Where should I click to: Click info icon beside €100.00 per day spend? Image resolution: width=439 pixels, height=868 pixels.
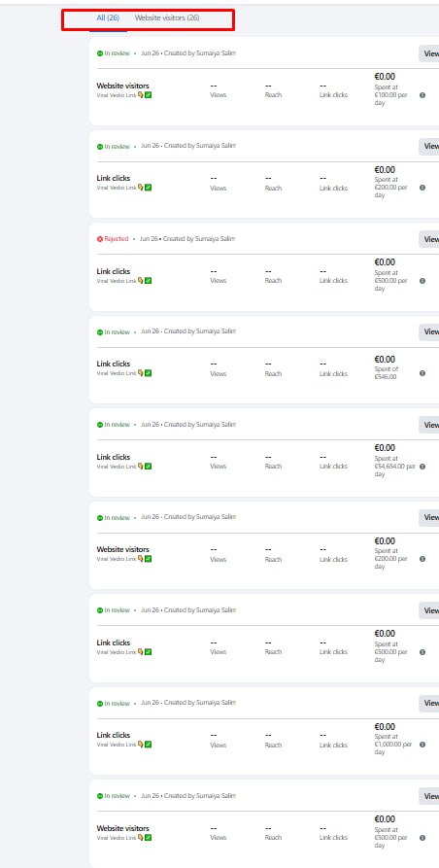pyautogui.click(x=422, y=95)
